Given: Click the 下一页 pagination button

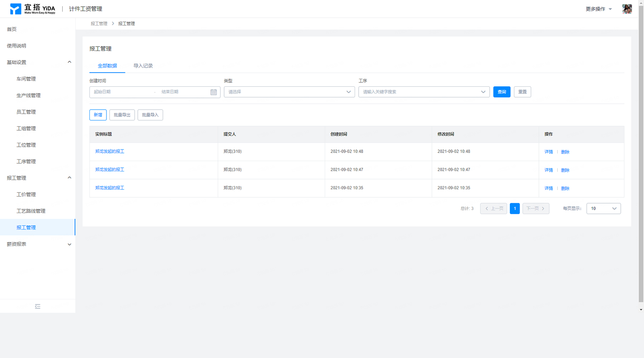Looking at the screenshot, I should coord(536,209).
